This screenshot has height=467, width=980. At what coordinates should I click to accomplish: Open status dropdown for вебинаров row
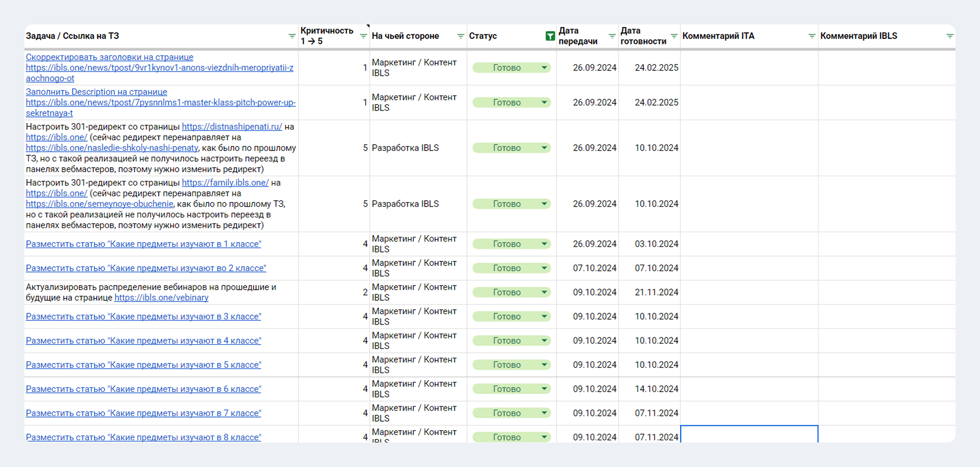click(544, 292)
